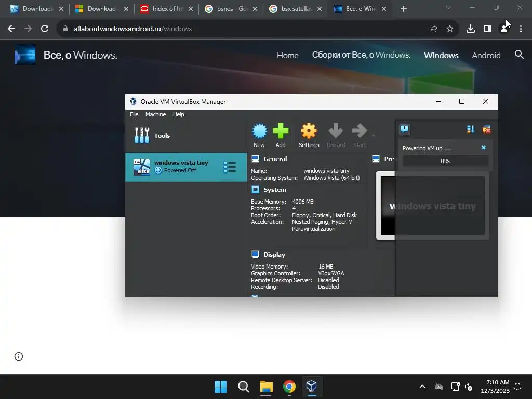Image resolution: width=532 pixels, height=399 pixels.
Task: Cancel the Powering VM up notification
Action: [x=484, y=148]
